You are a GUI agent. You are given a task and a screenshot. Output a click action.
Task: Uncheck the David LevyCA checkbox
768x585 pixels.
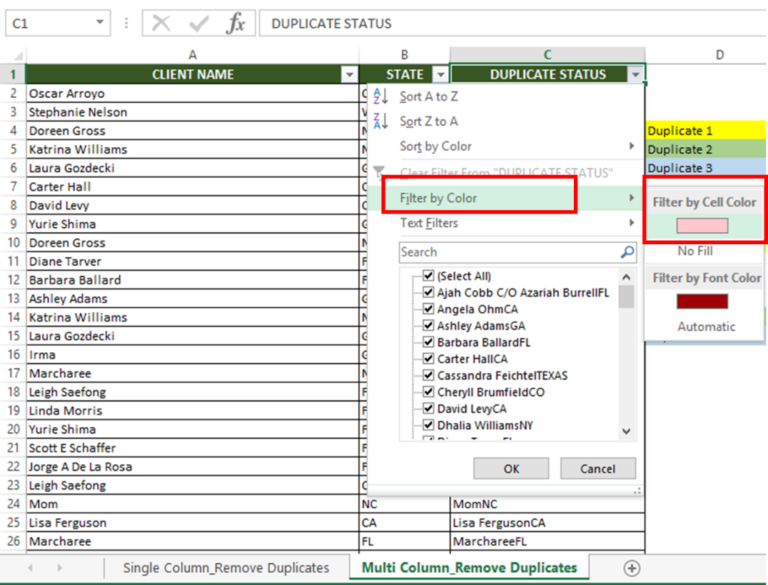coord(428,408)
